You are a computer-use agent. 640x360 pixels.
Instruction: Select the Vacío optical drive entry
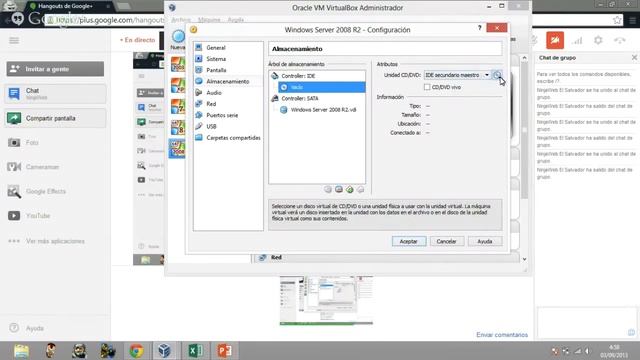click(322, 87)
